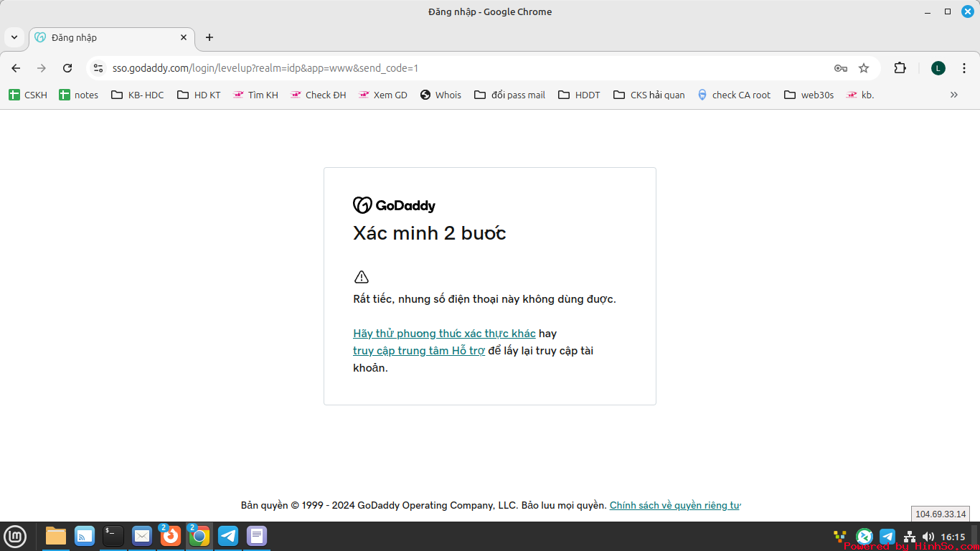Viewport: 980px width, 551px height.
Task: Open Tìm KH bookmark
Action: pos(255,95)
